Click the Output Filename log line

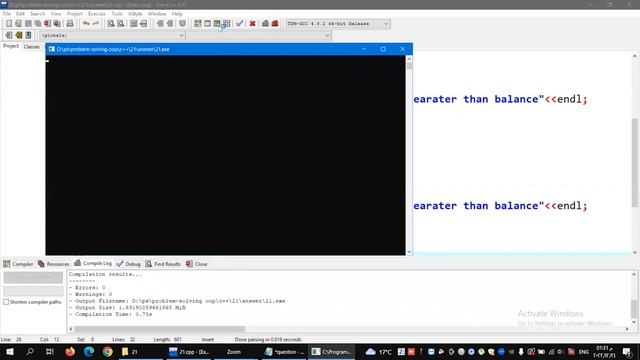177,301
